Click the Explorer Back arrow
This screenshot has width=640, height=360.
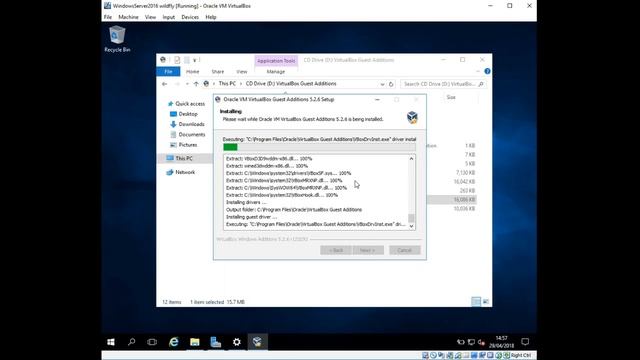point(164,84)
